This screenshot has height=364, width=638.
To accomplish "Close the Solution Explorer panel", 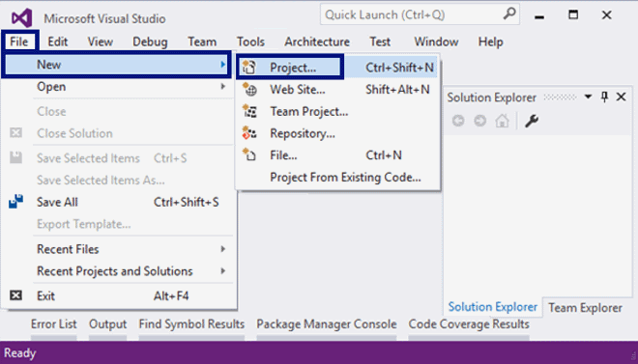I will [621, 97].
